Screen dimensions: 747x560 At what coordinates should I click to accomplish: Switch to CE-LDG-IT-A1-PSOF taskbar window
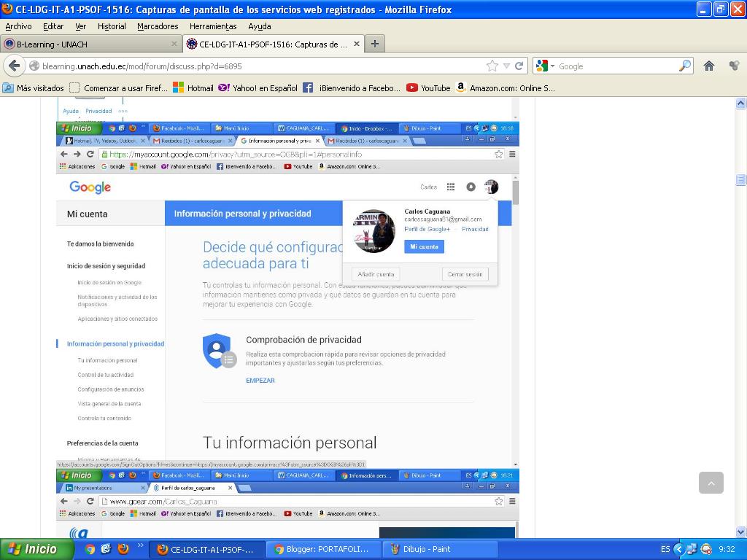206,549
